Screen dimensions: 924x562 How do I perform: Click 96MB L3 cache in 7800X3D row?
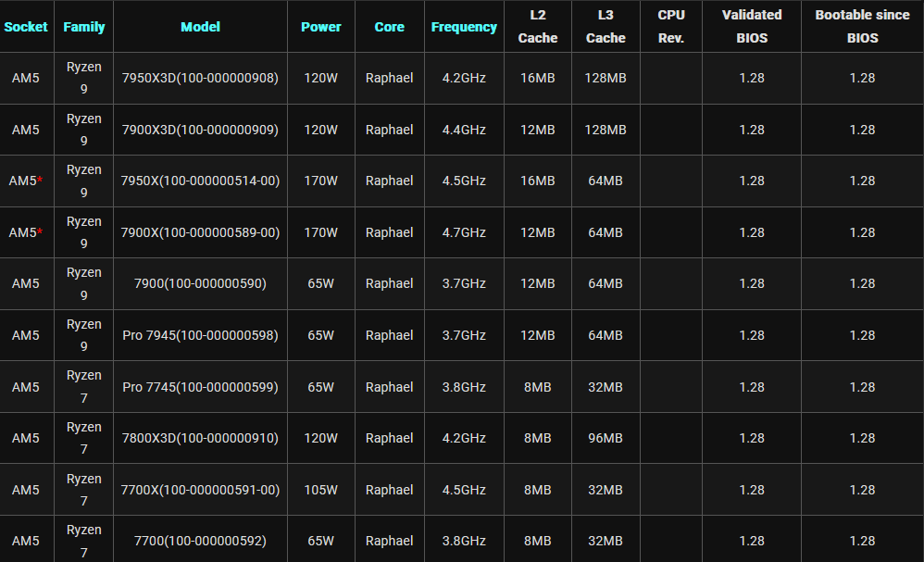pos(606,438)
